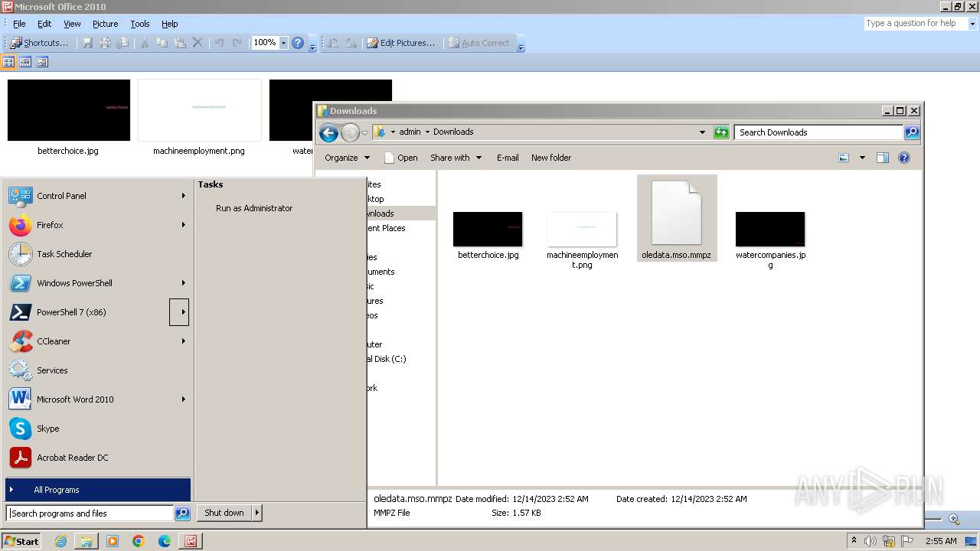Click search magnifier icon in Downloads

[x=912, y=132]
